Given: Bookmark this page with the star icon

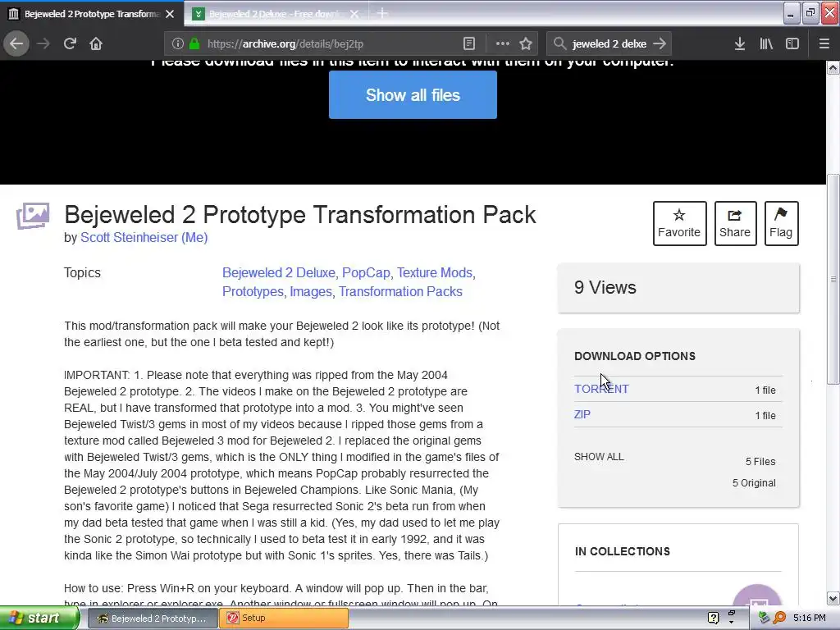Looking at the screenshot, I should tap(526, 43).
